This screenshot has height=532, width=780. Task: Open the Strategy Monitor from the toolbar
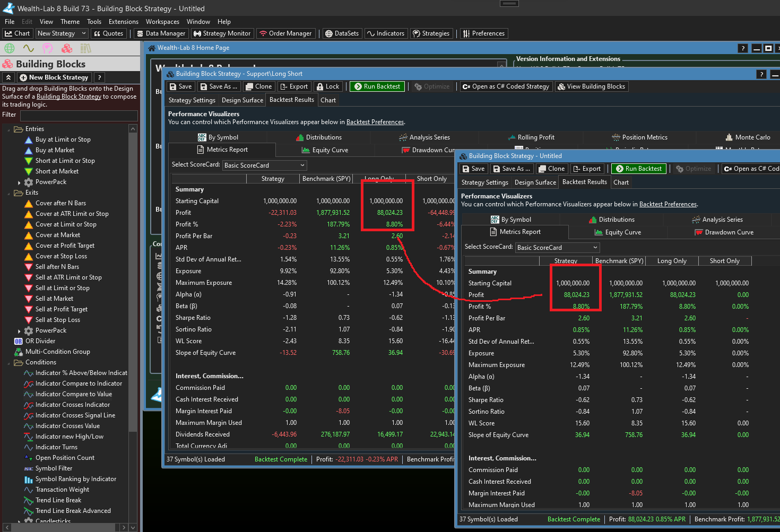tap(222, 33)
